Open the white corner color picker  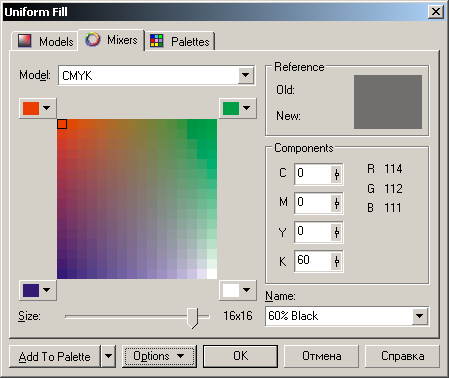pyautogui.click(x=237, y=290)
